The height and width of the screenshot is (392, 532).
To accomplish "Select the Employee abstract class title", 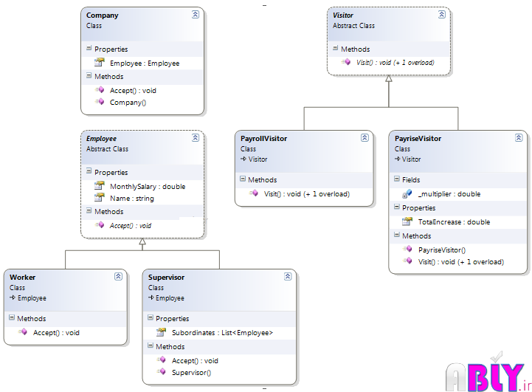I will 101,139.
